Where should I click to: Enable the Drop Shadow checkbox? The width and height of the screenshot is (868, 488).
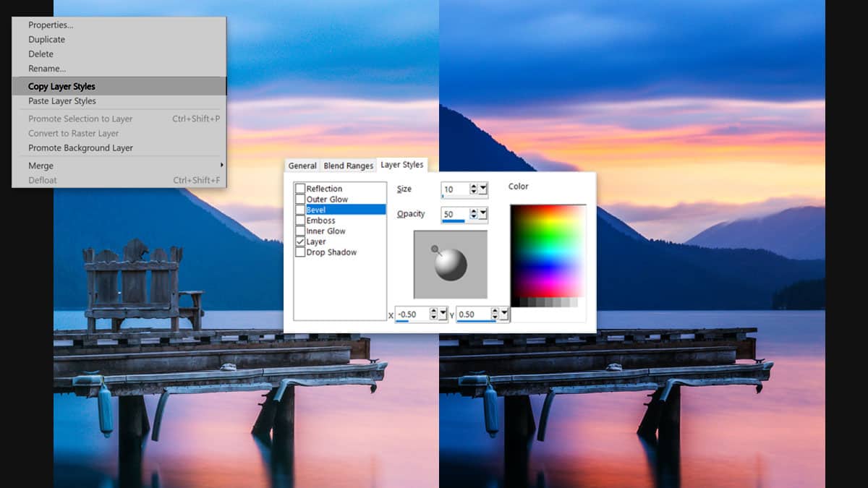tap(300, 252)
